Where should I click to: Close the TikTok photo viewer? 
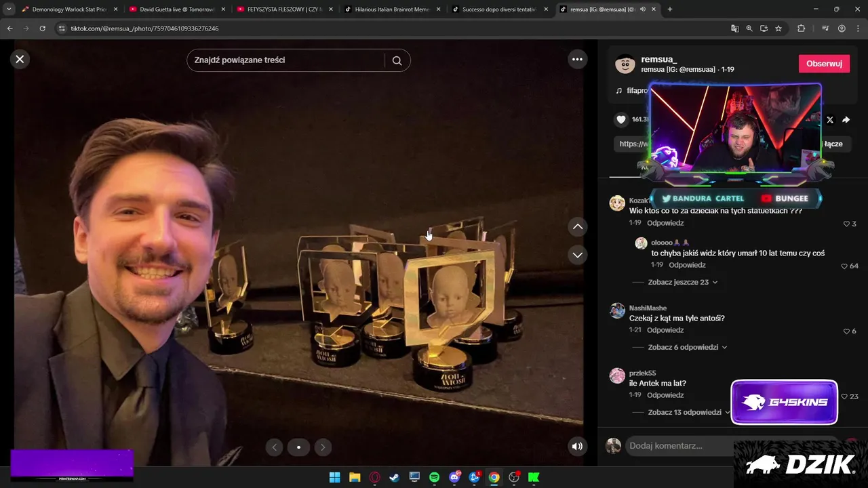pos(20,59)
